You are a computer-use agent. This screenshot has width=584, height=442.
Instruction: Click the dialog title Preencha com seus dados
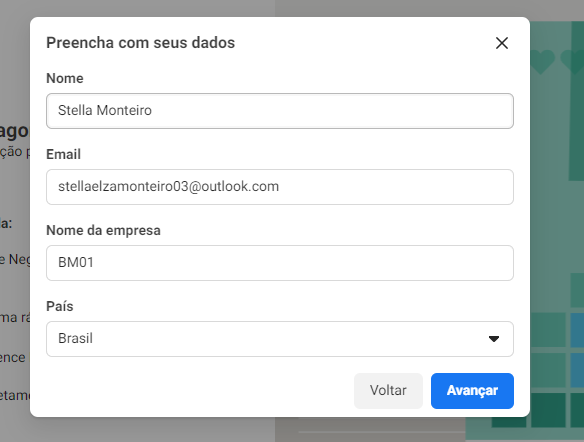click(x=140, y=43)
